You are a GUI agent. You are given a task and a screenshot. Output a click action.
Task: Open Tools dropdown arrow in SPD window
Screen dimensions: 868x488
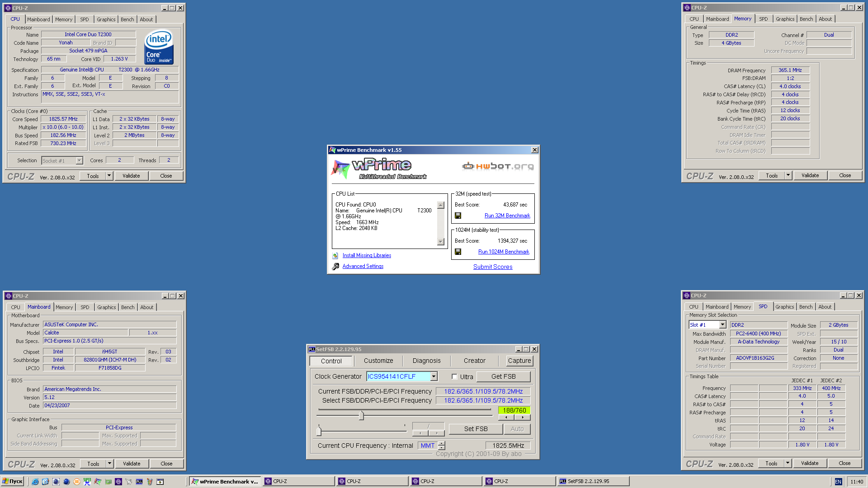pos(788,463)
